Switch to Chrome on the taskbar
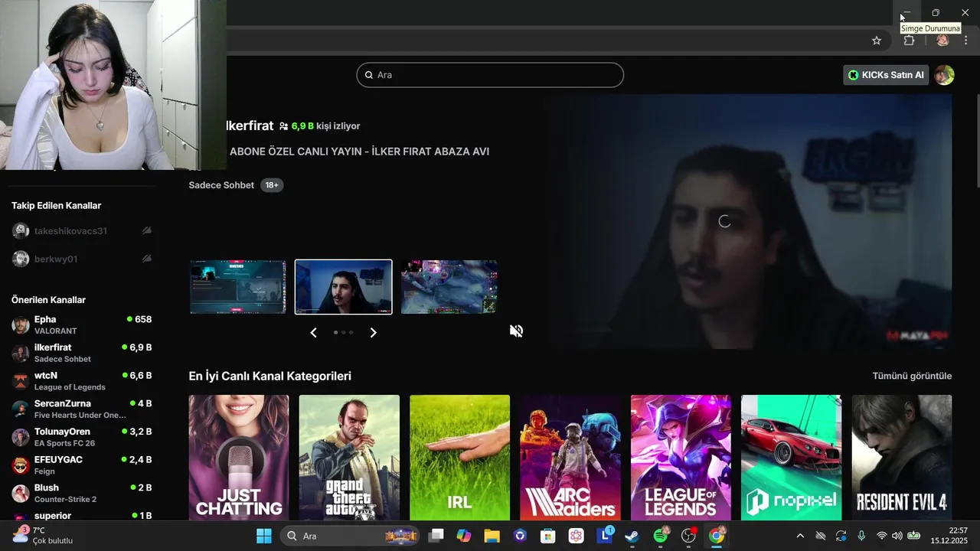Image resolution: width=980 pixels, height=551 pixels. pos(717,536)
